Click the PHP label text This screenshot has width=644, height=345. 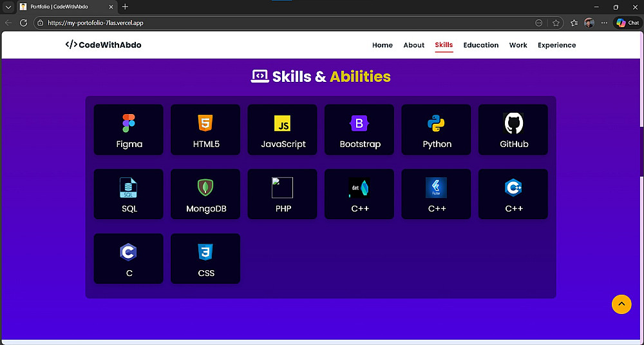pos(283,209)
